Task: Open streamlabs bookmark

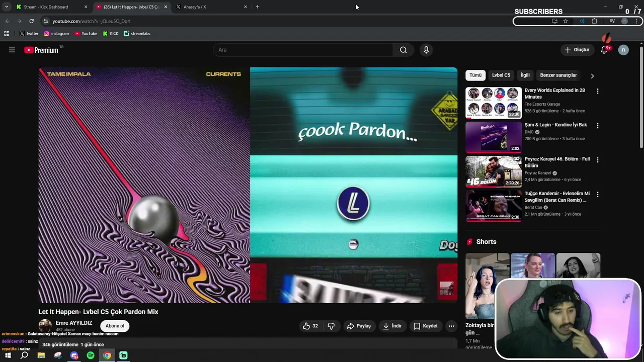Action: click(137, 34)
